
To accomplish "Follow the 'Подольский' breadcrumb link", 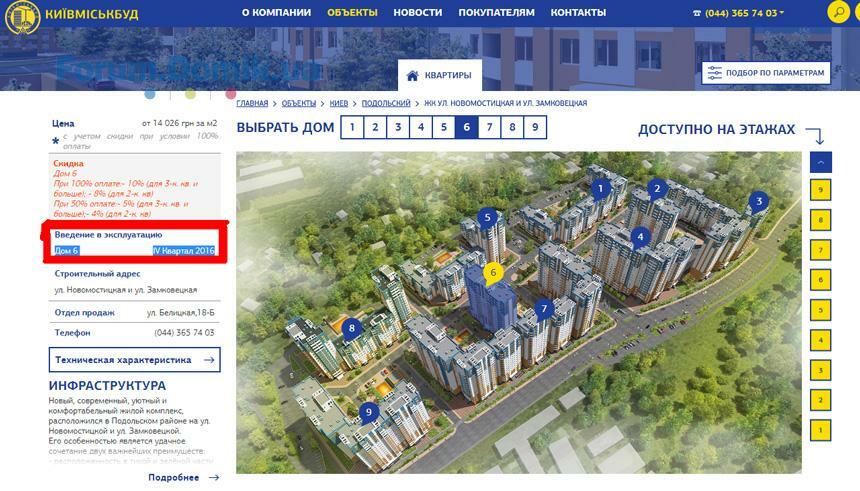I will [x=386, y=103].
